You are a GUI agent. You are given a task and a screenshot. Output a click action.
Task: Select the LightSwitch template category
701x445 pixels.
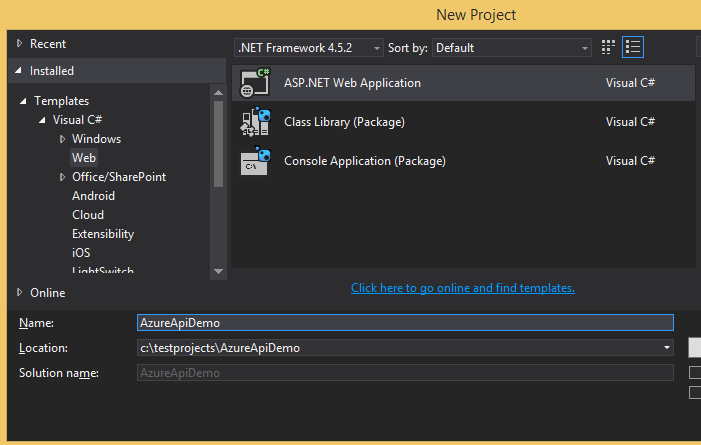coord(103,270)
